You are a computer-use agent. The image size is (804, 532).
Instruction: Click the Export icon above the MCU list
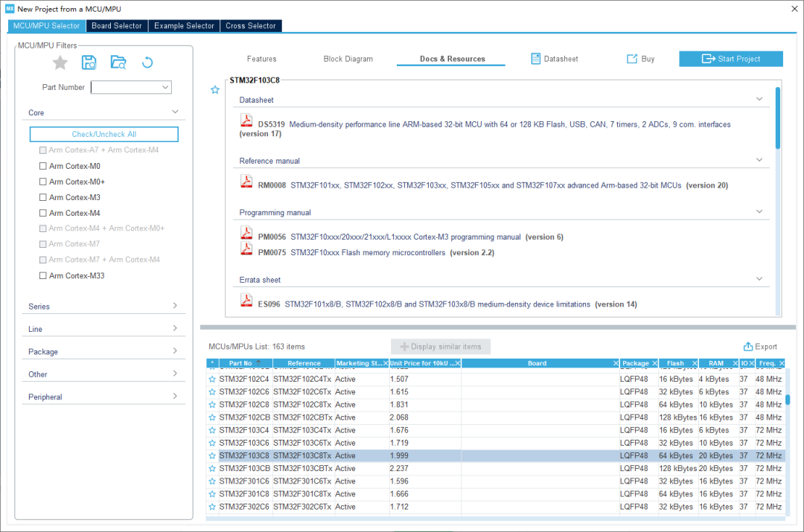click(x=748, y=347)
